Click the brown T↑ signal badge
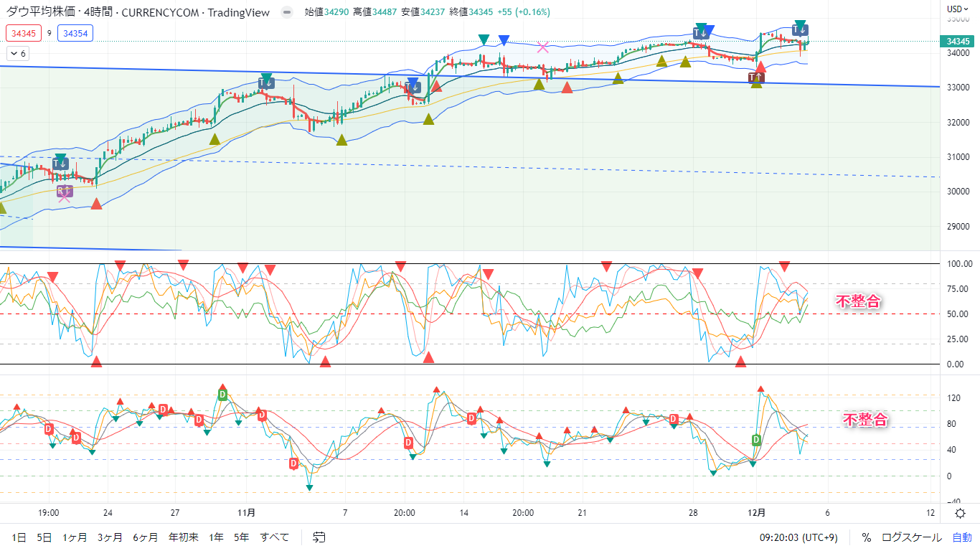 pos(755,77)
